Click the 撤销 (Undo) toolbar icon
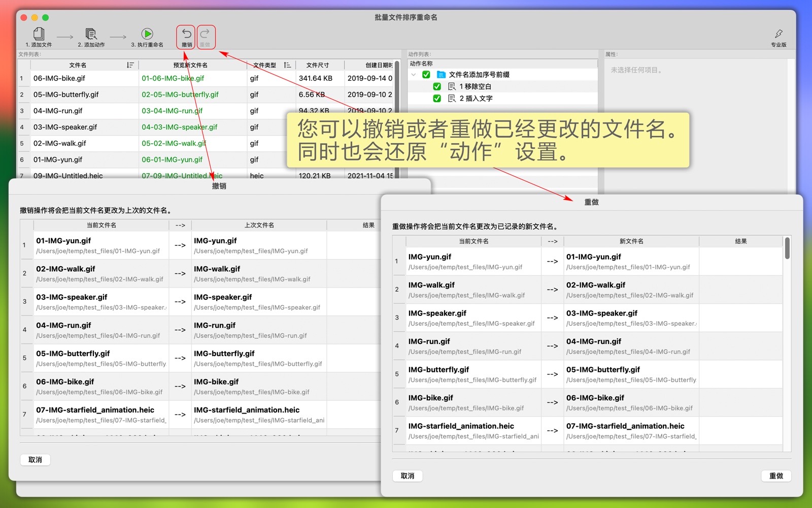 187,35
